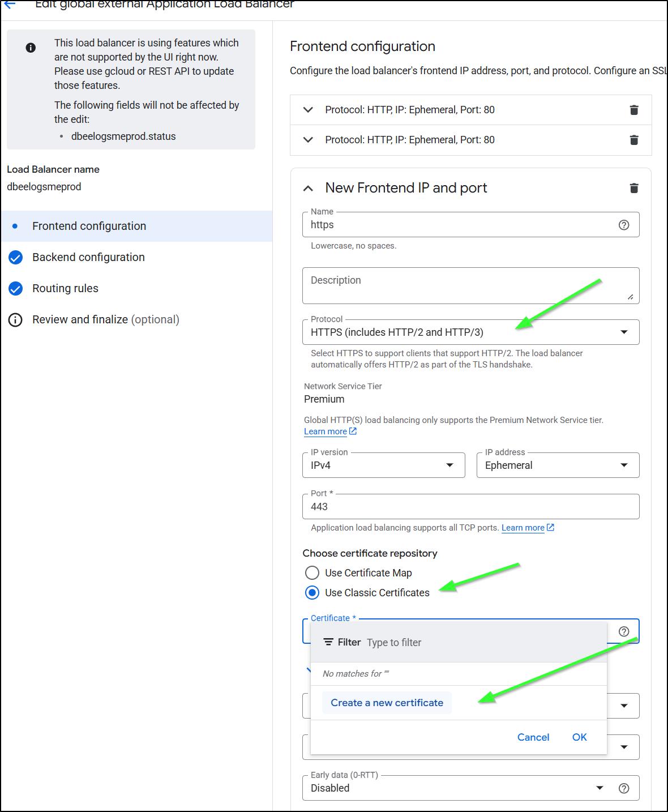This screenshot has width=668, height=812.
Task: Expand the first Protocol HTTP frontend row
Action: pos(308,110)
